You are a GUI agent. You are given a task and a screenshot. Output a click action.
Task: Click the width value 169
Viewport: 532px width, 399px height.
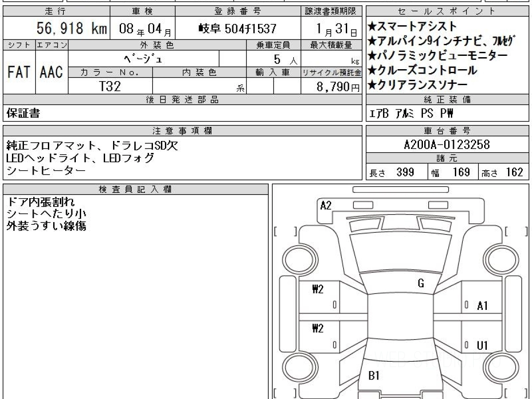point(461,172)
